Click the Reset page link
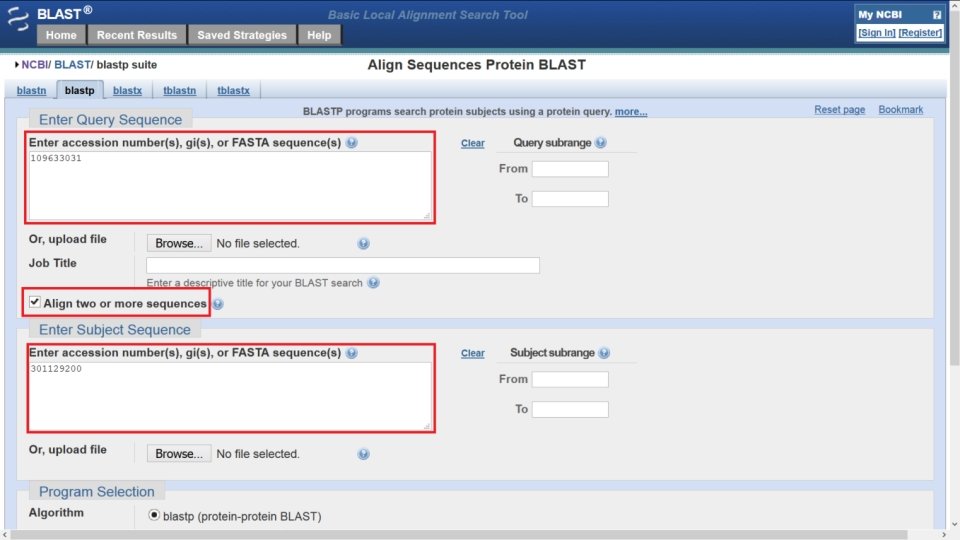 pyautogui.click(x=839, y=110)
